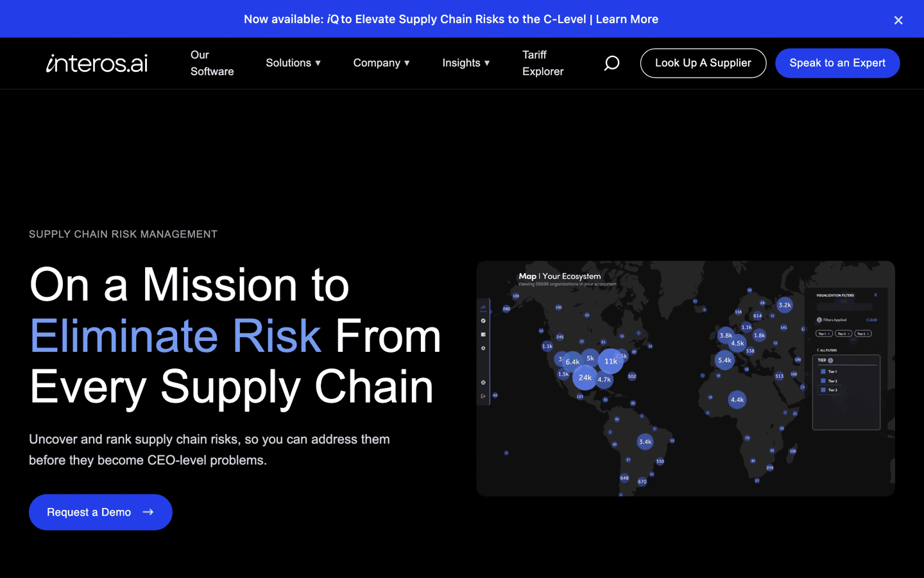Click the arrow icon in Request a Demo
Viewport: 924px width, 578px height.
148,512
